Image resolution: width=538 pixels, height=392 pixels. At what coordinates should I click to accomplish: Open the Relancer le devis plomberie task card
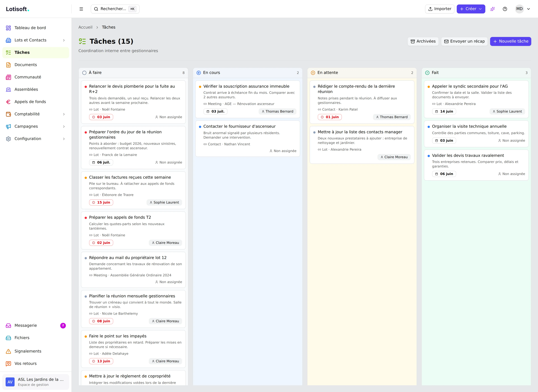pos(133,102)
